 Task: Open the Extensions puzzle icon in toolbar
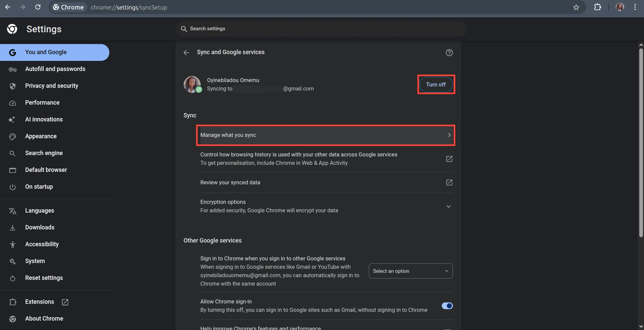click(x=598, y=7)
